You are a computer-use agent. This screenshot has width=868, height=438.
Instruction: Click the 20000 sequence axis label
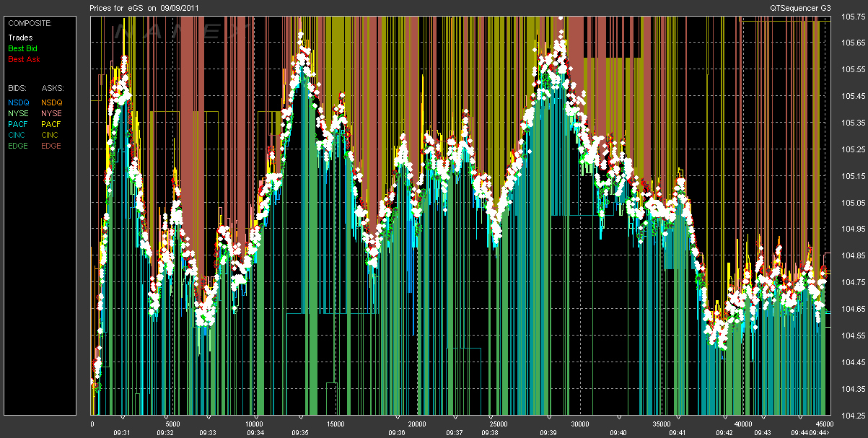click(x=416, y=424)
